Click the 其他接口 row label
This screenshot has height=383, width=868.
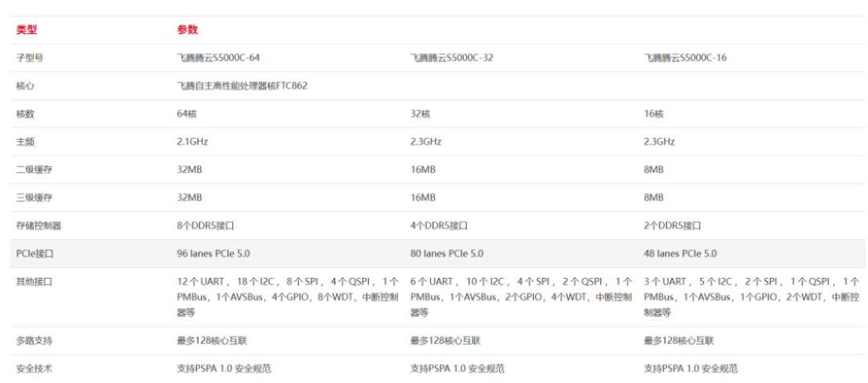(x=35, y=282)
